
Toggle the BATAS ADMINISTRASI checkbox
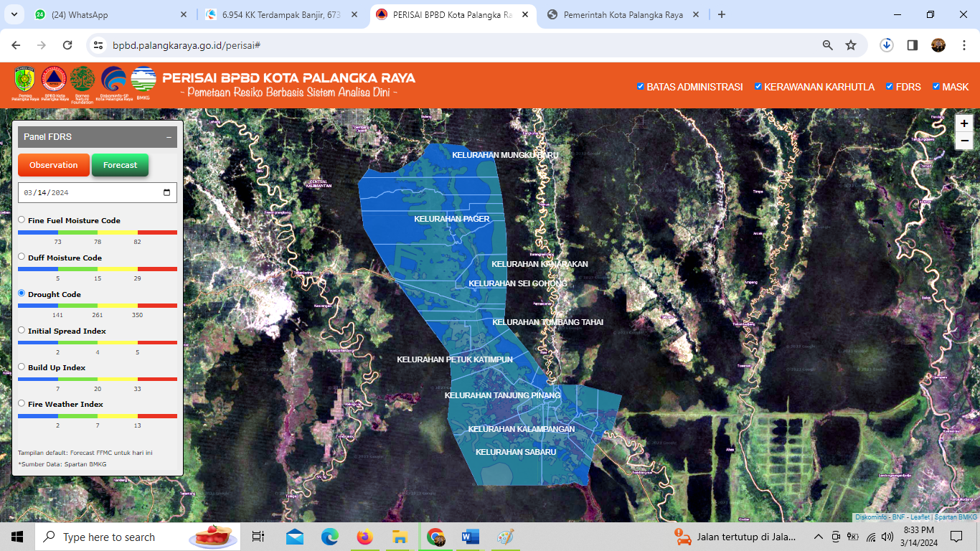tap(641, 87)
